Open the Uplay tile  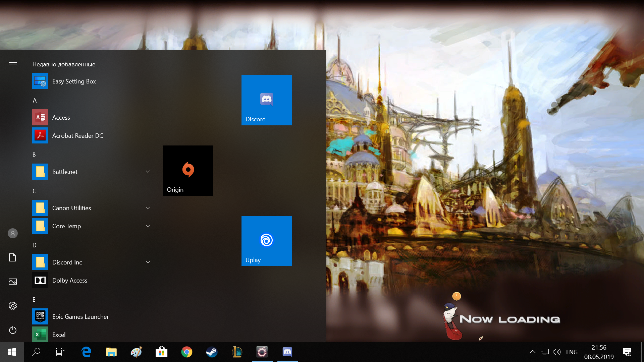pos(267,241)
